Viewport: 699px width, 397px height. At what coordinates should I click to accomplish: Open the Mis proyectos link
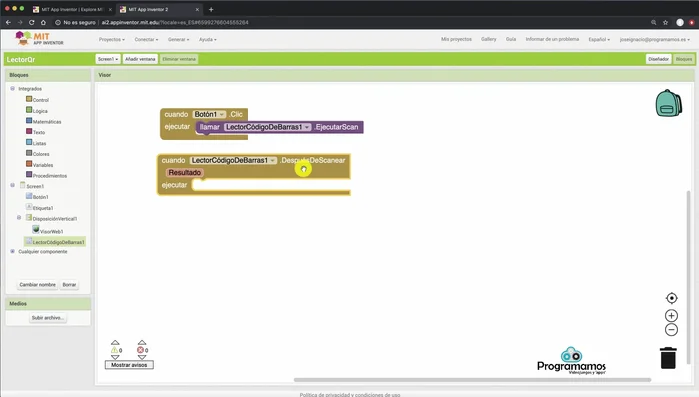[456, 39]
